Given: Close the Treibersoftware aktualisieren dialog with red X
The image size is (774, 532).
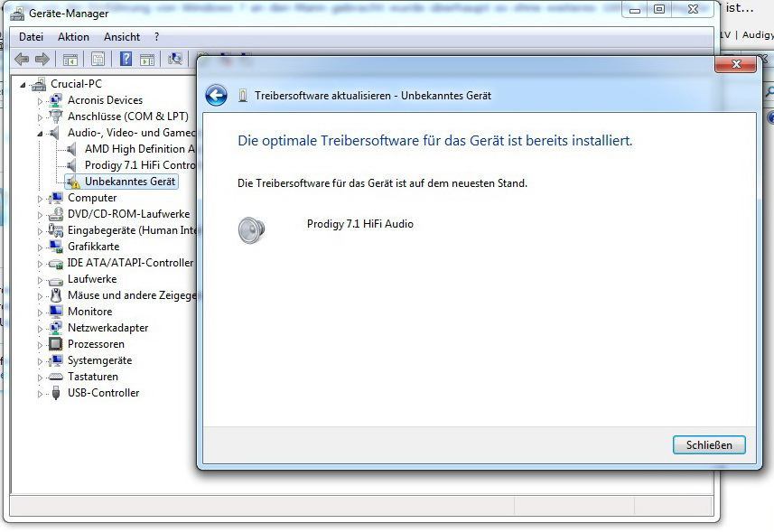Looking at the screenshot, I should [735, 64].
